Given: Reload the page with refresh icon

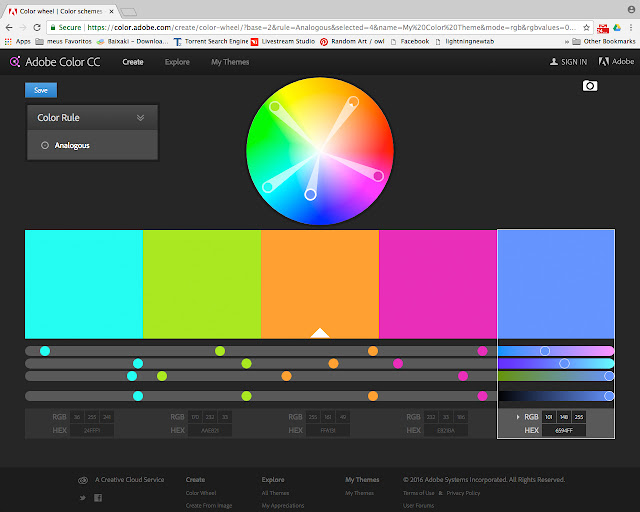Looking at the screenshot, I should 37,27.
